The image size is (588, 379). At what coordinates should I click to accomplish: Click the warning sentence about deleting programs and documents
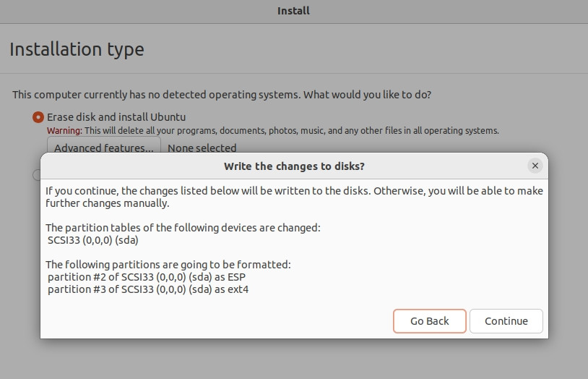291,131
